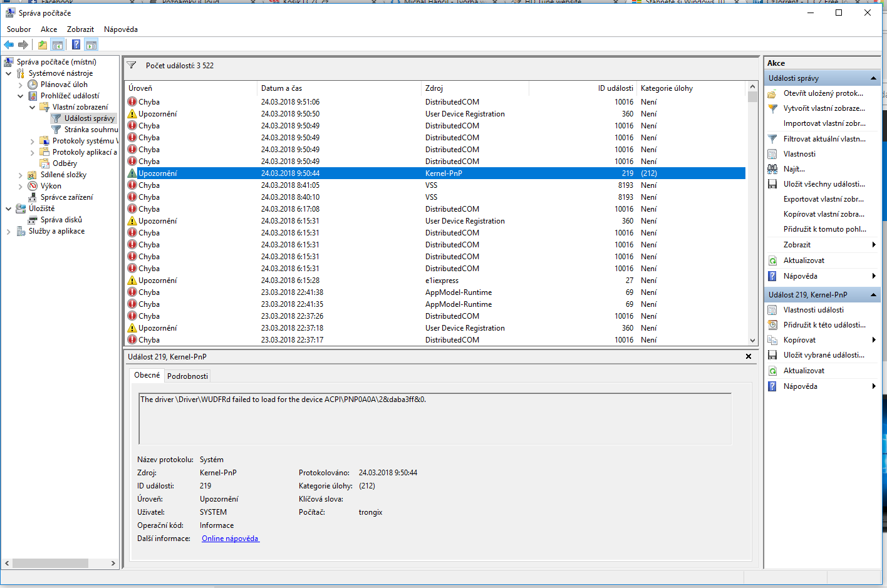Collapse the Systémové nástroje tree node

click(9, 73)
